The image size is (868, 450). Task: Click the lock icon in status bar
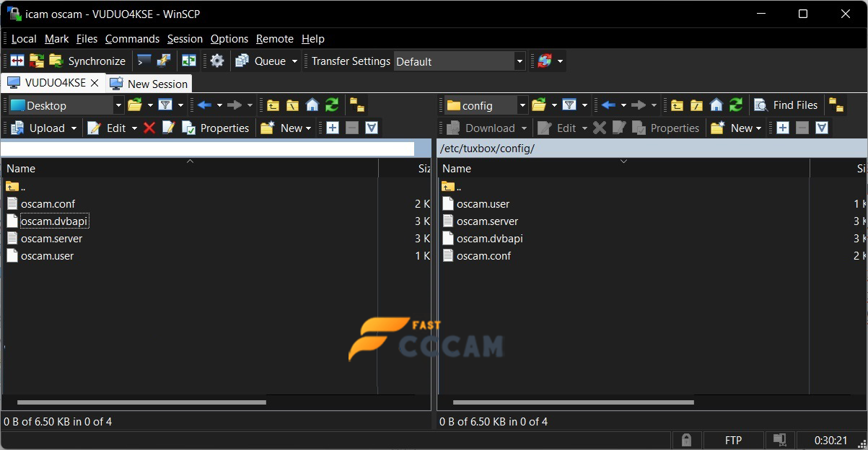686,439
